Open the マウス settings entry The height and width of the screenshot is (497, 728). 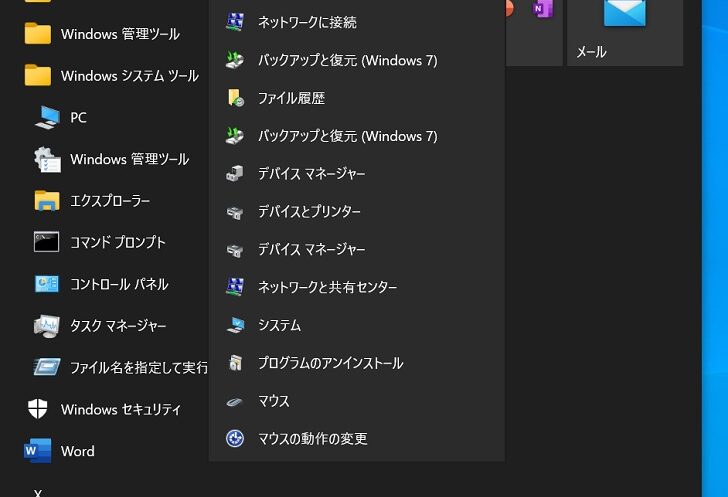point(357,401)
